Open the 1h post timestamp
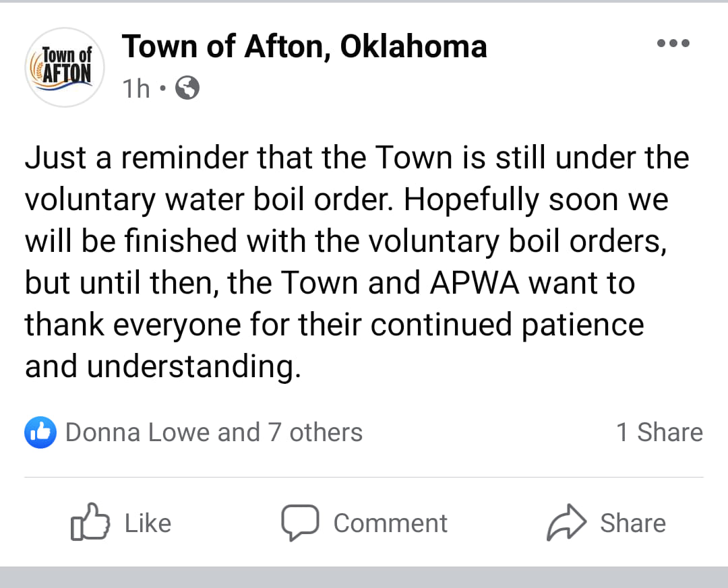 [136, 88]
